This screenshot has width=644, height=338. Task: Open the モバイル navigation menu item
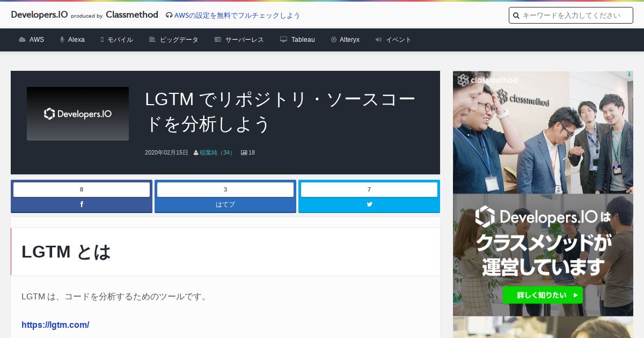click(x=116, y=40)
